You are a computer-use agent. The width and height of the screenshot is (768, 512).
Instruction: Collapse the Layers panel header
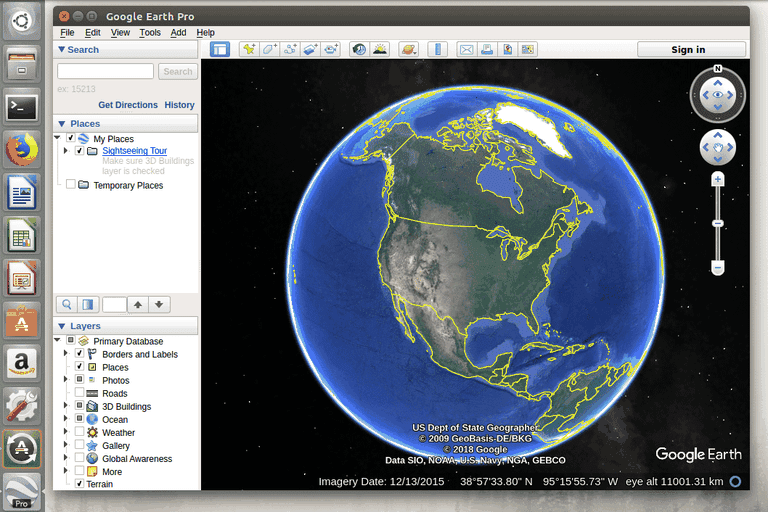point(62,326)
